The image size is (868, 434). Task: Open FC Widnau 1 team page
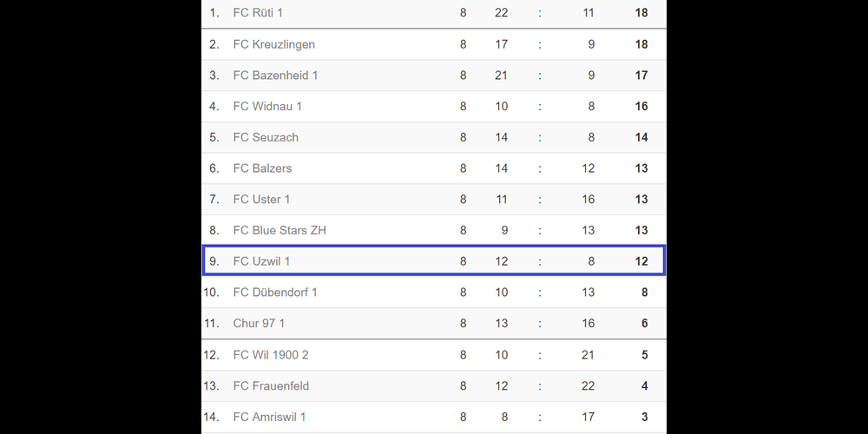[x=267, y=107]
